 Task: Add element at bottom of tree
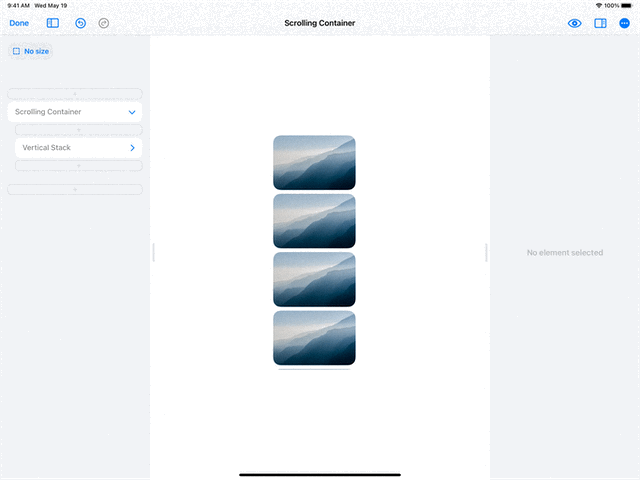click(x=75, y=189)
